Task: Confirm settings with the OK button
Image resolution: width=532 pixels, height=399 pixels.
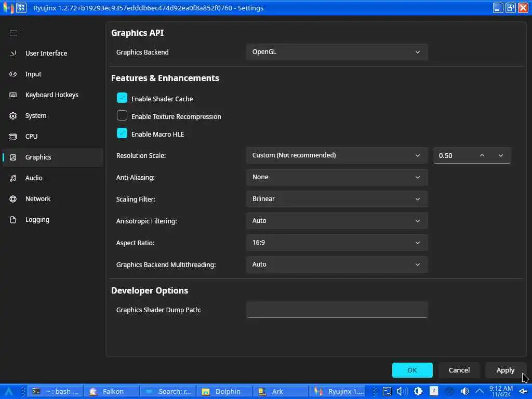Action: 412,370
